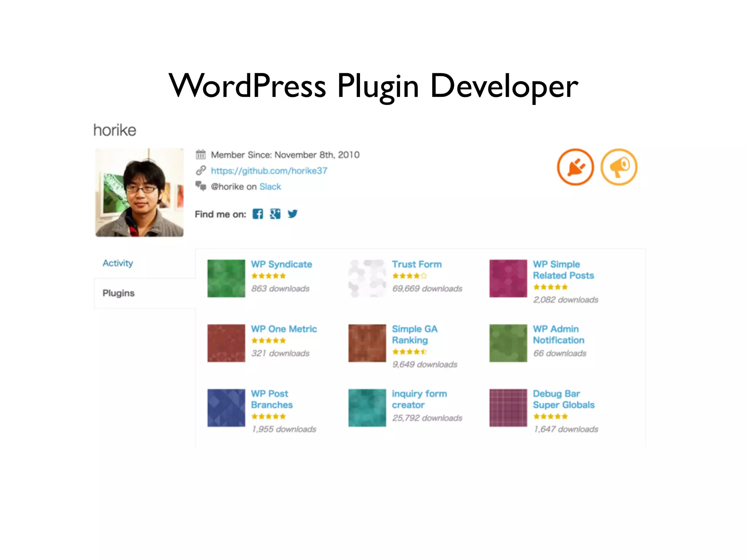The width and height of the screenshot is (747, 560).
Task: Click the '1,955 downloads' text
Action: (x=284, y=429)
